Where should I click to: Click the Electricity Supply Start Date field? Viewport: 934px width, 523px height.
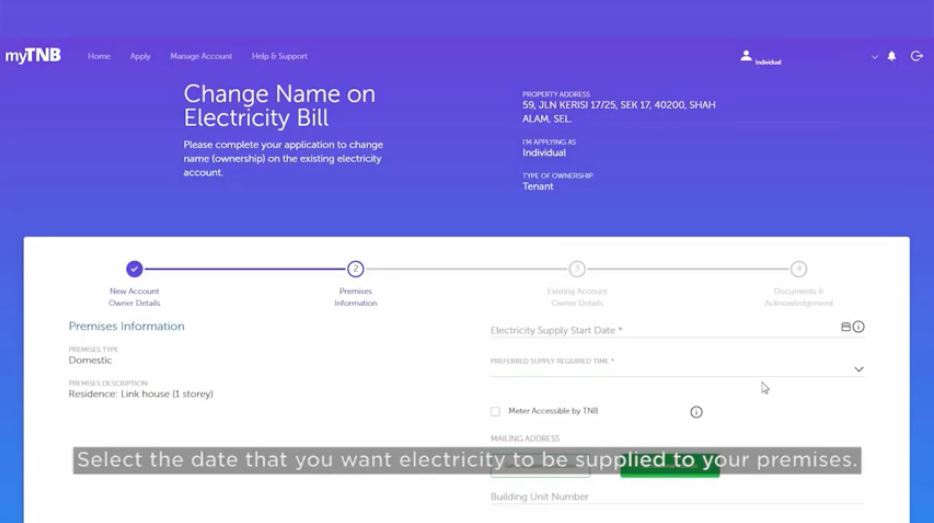[660, 330]
